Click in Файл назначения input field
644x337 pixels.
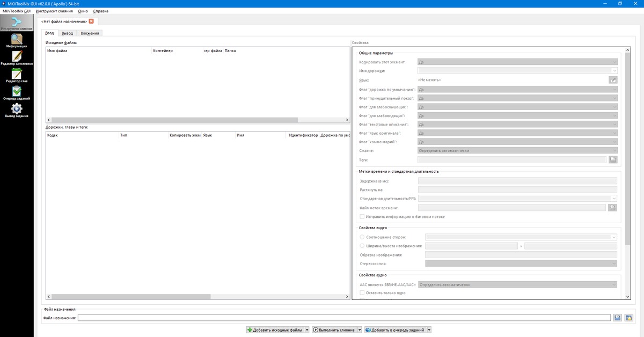(343, 318)
